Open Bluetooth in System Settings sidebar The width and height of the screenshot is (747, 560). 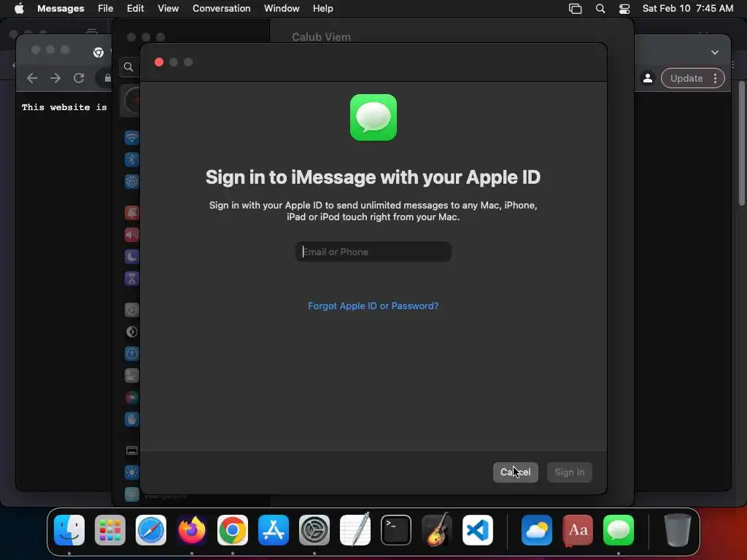click(132, 160)
